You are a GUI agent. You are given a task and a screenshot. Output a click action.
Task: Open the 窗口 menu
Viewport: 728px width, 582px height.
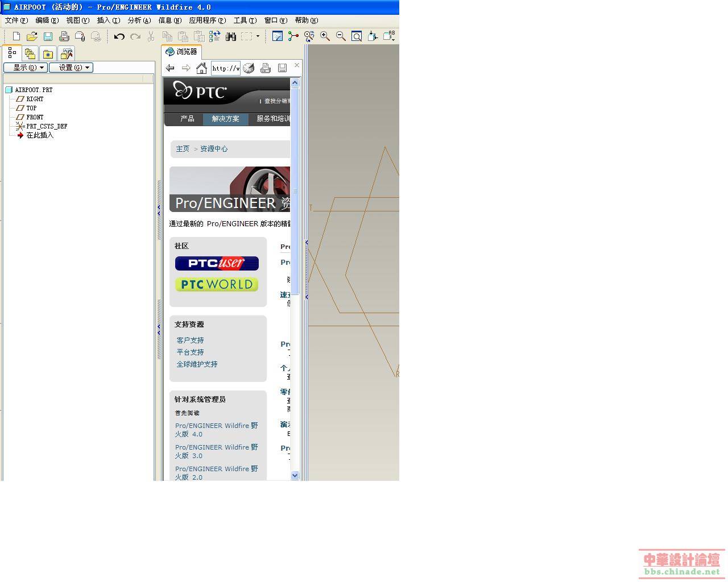point(276,20)
